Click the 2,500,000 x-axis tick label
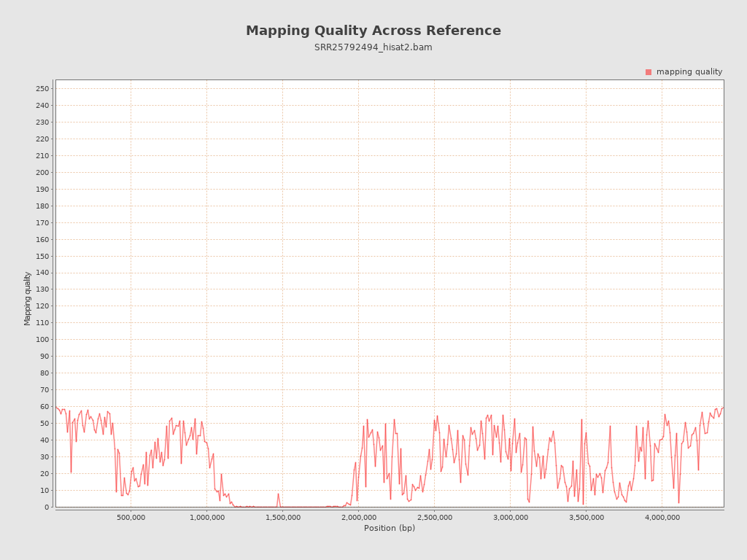747x560 pixels. coord(435,518)
